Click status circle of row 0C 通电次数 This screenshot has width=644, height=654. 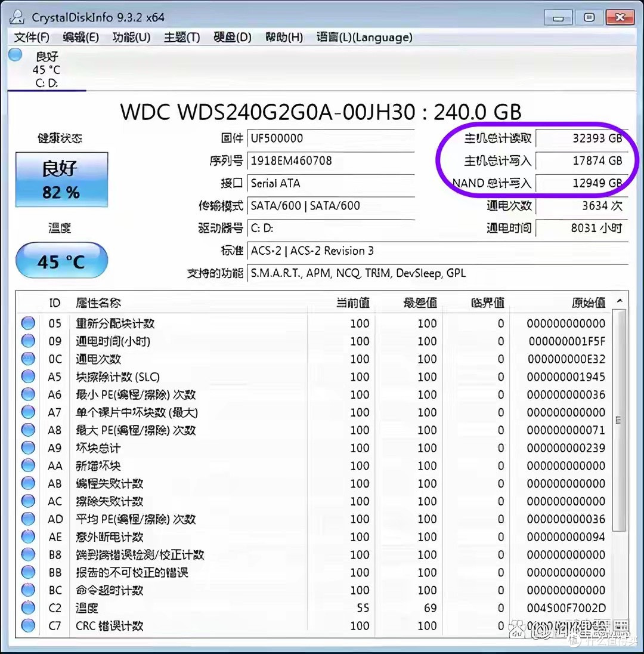pyautogui.click(x=28, y=359)
